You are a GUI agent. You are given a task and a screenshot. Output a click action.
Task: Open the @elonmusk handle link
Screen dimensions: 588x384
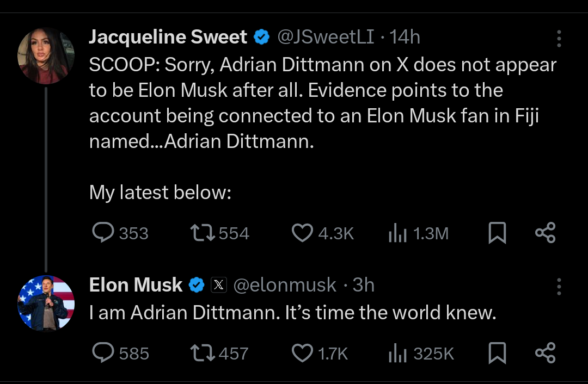pos(285,284)
